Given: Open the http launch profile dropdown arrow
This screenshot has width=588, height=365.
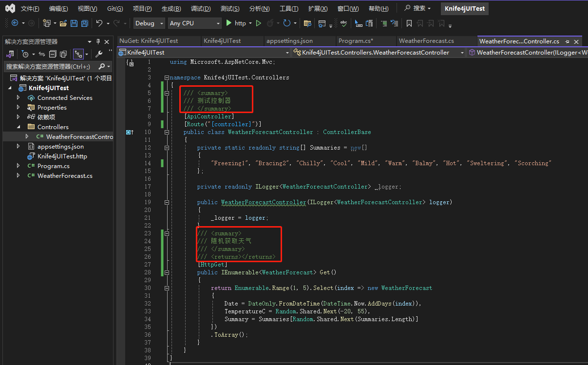Looking at the screenshot, I should [250, 23].
